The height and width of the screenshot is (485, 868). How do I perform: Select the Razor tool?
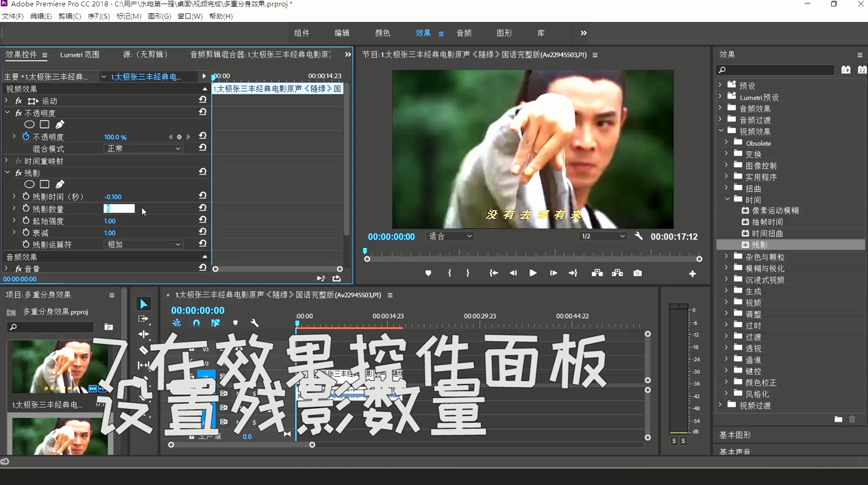click(x=143, y=350)
